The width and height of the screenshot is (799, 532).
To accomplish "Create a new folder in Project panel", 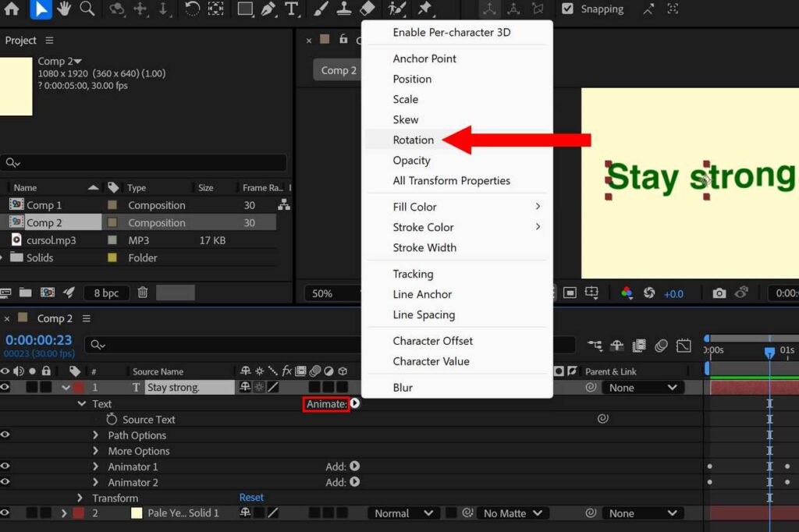I will pyautogui.click(x=25, y=293).
